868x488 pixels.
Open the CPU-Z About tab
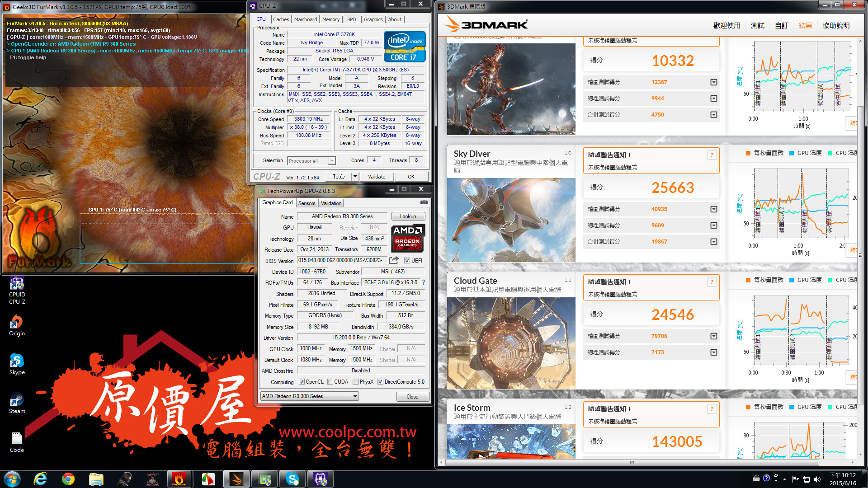pos(395,19)
